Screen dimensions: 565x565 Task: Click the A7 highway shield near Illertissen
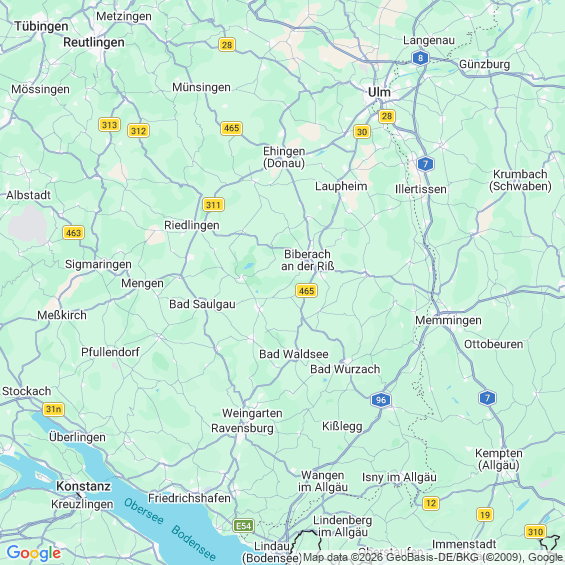pyautogui.click(x=425, y=164)
